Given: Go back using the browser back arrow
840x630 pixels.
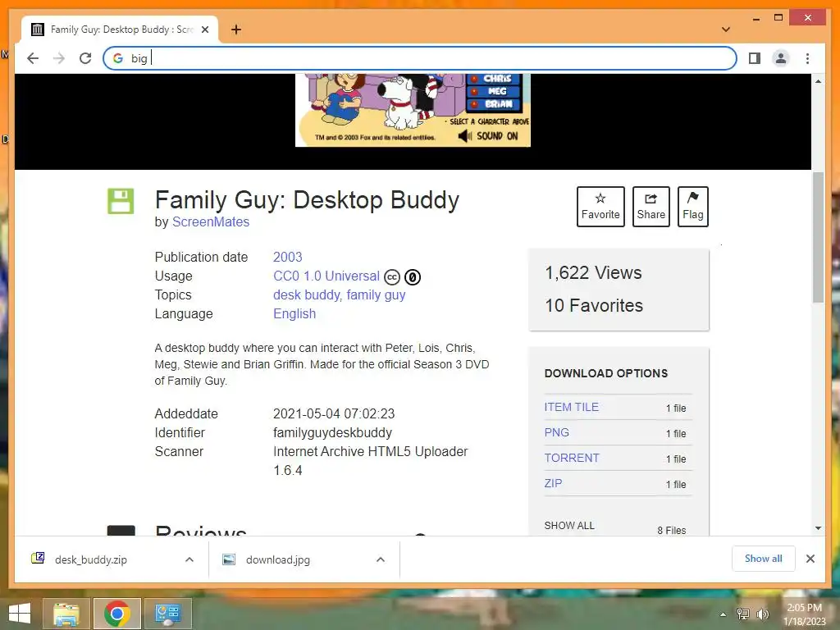Looking at the screenshot, I should pyautogui.click(x=33, y=58).
